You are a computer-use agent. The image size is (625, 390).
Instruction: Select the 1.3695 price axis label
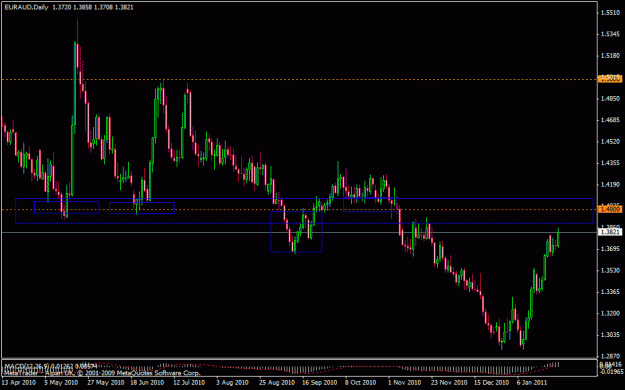click(x=611, y=249)
